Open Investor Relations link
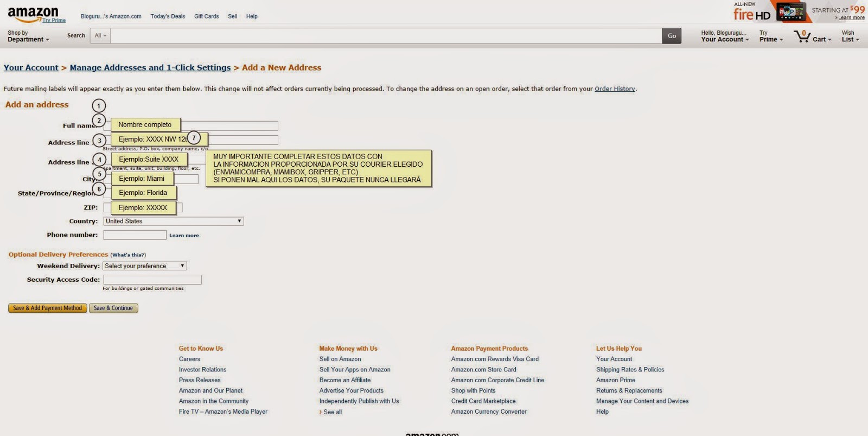This screenshot has width=868, height=436. (203, 370)
